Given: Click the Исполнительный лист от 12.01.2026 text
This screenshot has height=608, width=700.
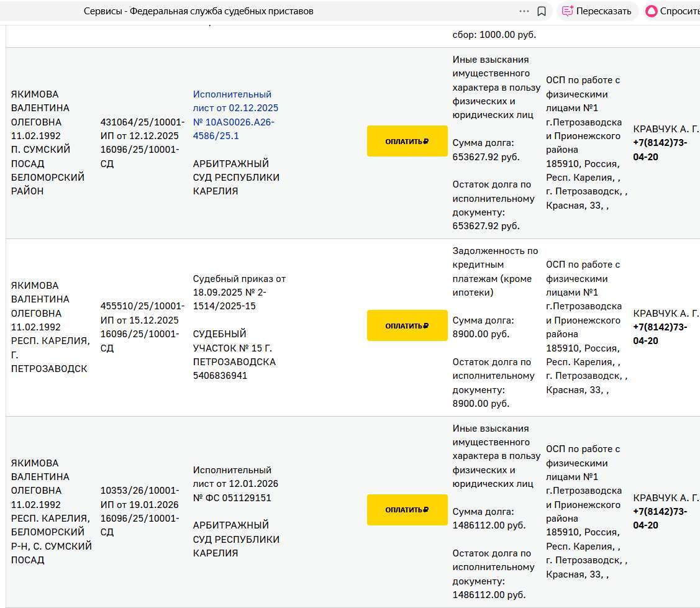Looking at the screenshot, I should tap(235, 477).
